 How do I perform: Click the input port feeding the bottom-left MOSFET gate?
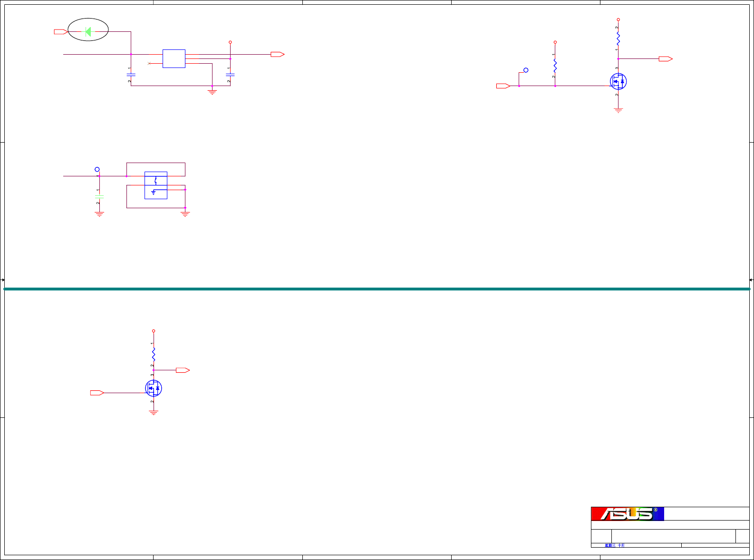click(x=97, y=393)
